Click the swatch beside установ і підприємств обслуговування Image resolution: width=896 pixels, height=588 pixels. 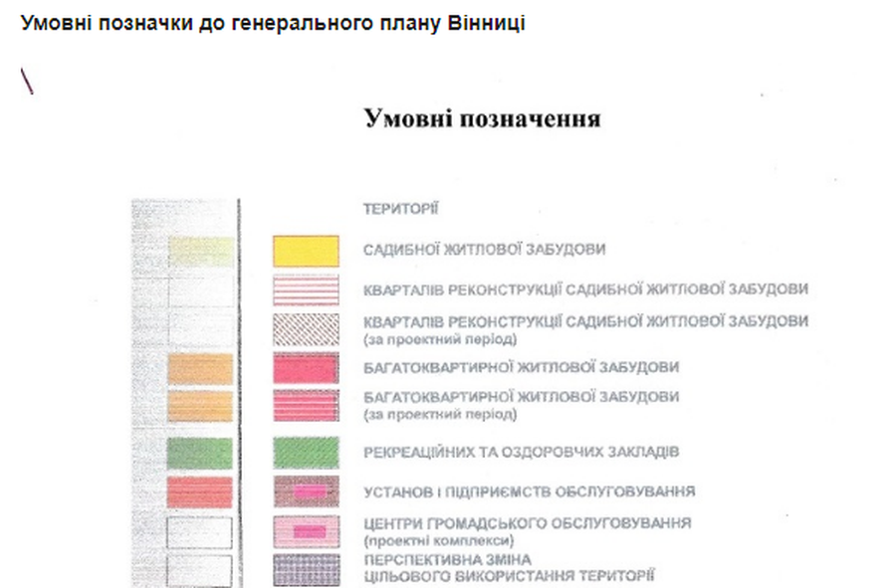tap(306, 491)
